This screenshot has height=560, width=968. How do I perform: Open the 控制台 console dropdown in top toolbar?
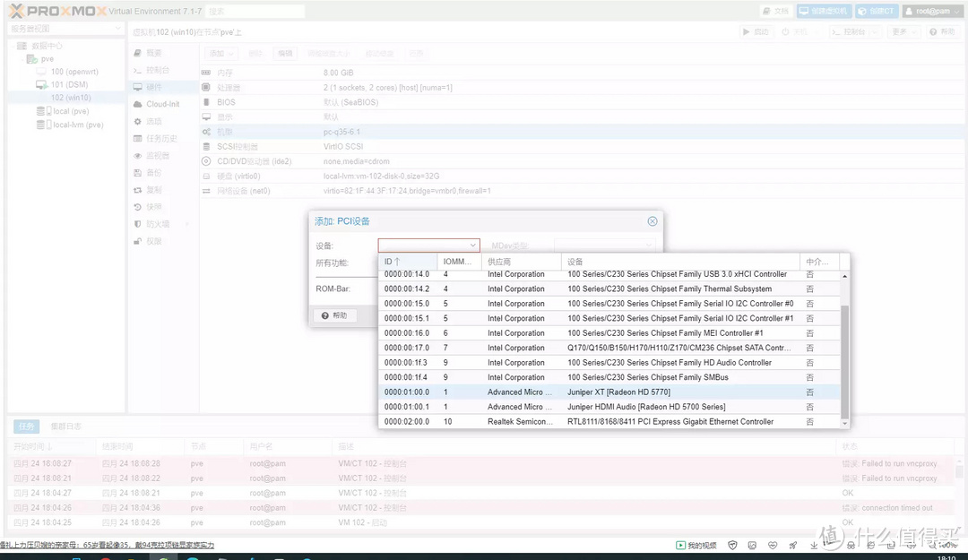coord(854,32)
